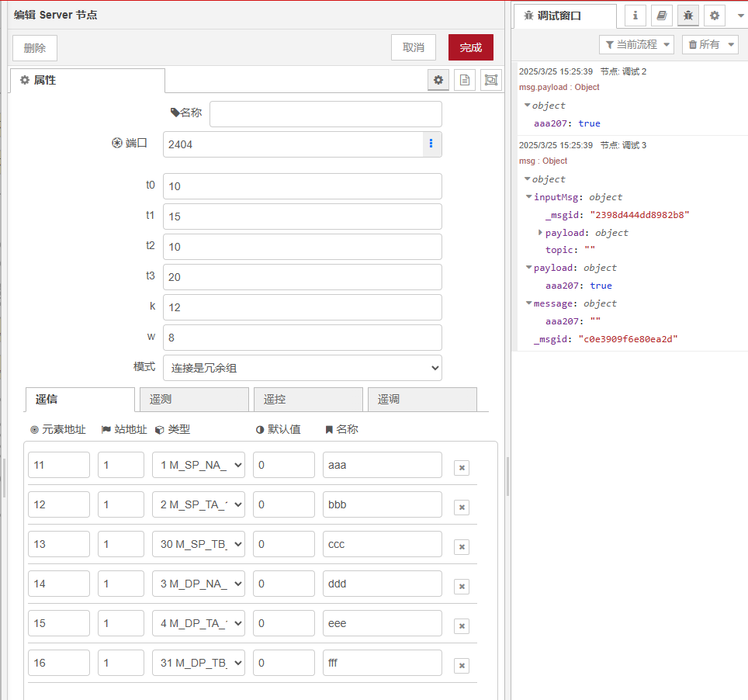Click the 取消 button

pyautogui.click(x=413, y=47)
